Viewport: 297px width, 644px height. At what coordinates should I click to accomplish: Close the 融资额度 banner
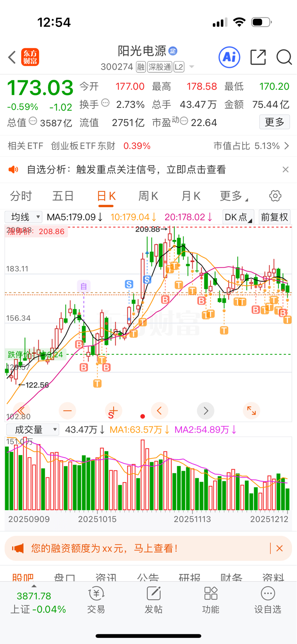280,548
